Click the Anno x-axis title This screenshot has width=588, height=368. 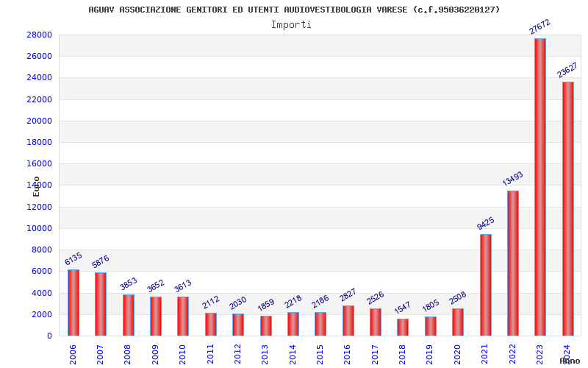pos(570,361)
